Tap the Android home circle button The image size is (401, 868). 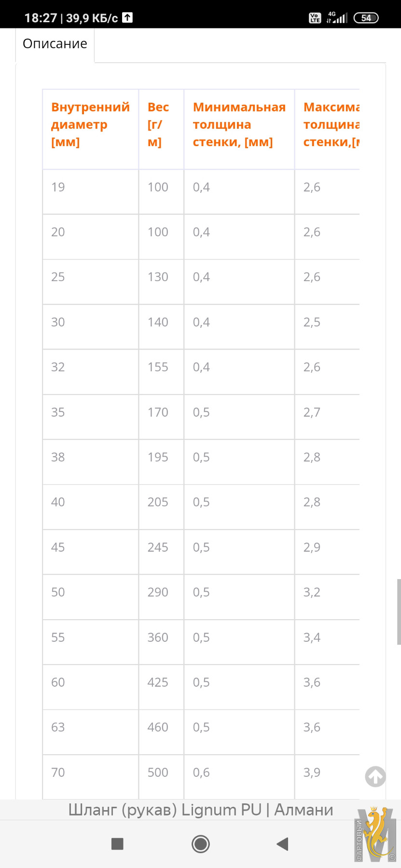[x=201, y=844]
